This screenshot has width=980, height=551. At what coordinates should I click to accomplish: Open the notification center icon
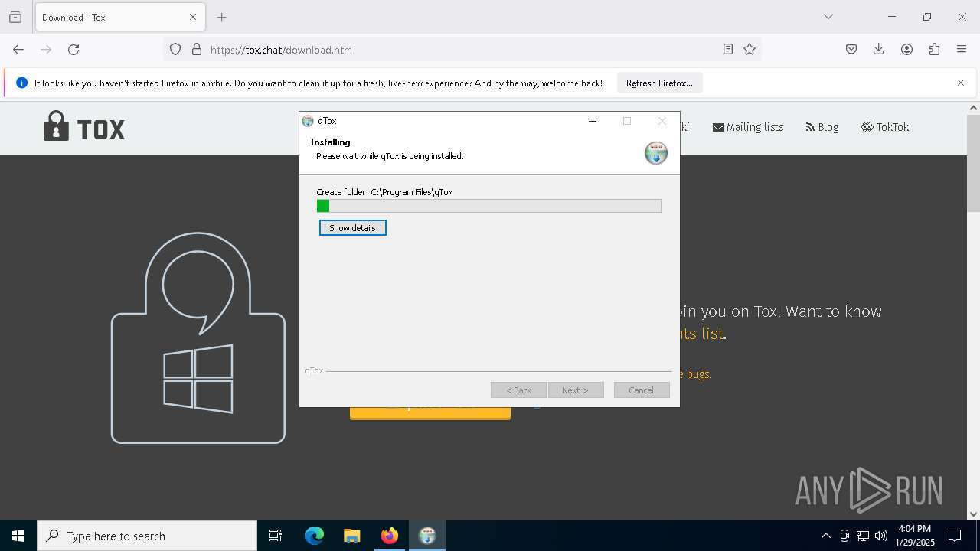[x=955, y=536]
